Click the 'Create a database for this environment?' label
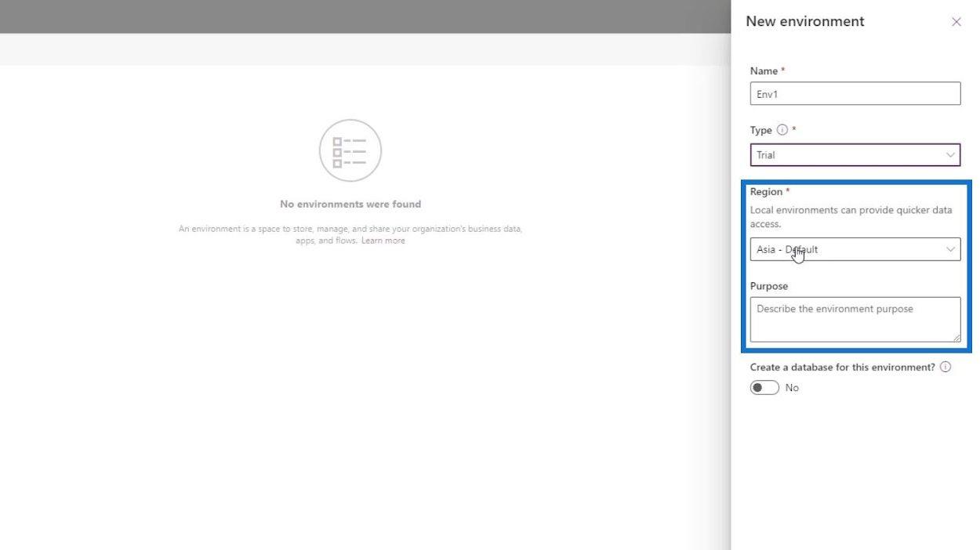The width and height of the screenshot is (980, 550). (x=843, y=367)
